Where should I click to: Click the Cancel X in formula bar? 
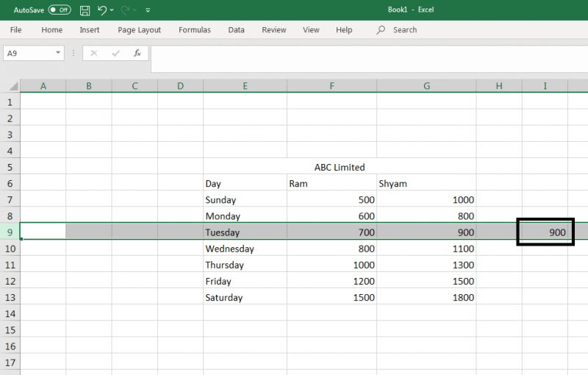94,53
